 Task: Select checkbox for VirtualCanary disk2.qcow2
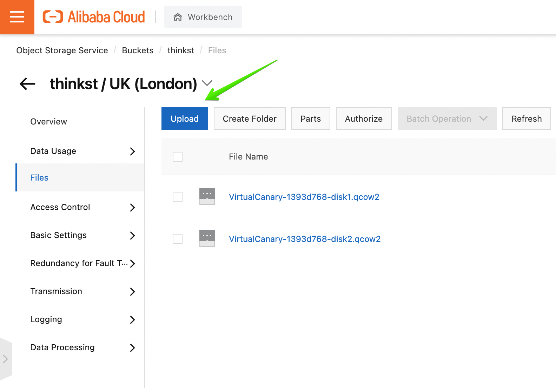[x=178, y=239]
